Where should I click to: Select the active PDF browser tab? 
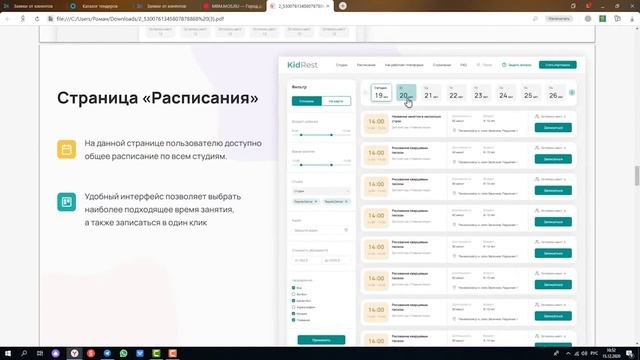(x=300, y=6)
